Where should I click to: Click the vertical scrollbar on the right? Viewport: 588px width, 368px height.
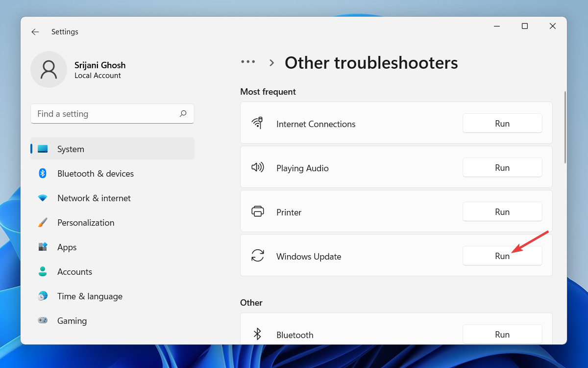click(x=565, y=128)
